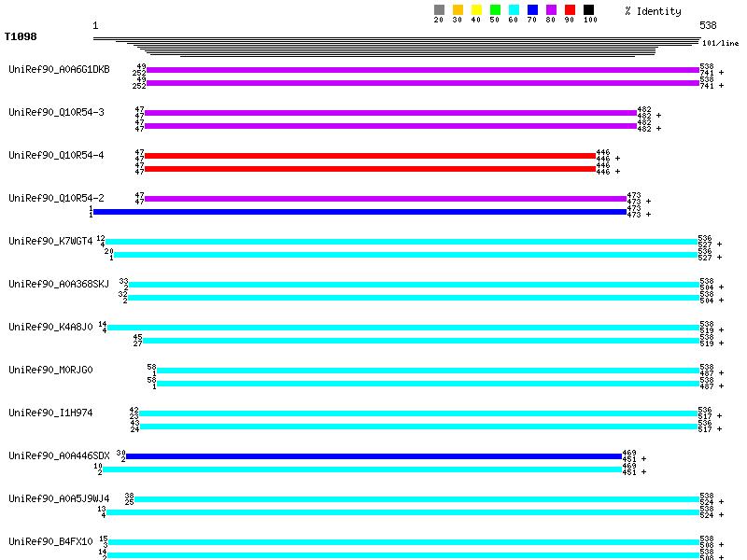Click the black 100% identity swatch
This screenshot has width=747, height=560.
pos(588,10)
